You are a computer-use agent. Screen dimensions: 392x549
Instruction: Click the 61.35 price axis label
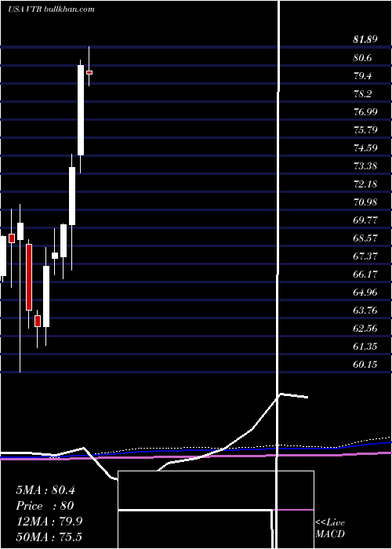coord(365,347)
